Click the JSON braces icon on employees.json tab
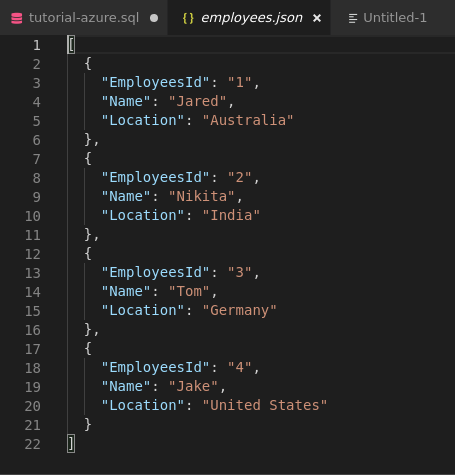 click(x=188, y=18)
